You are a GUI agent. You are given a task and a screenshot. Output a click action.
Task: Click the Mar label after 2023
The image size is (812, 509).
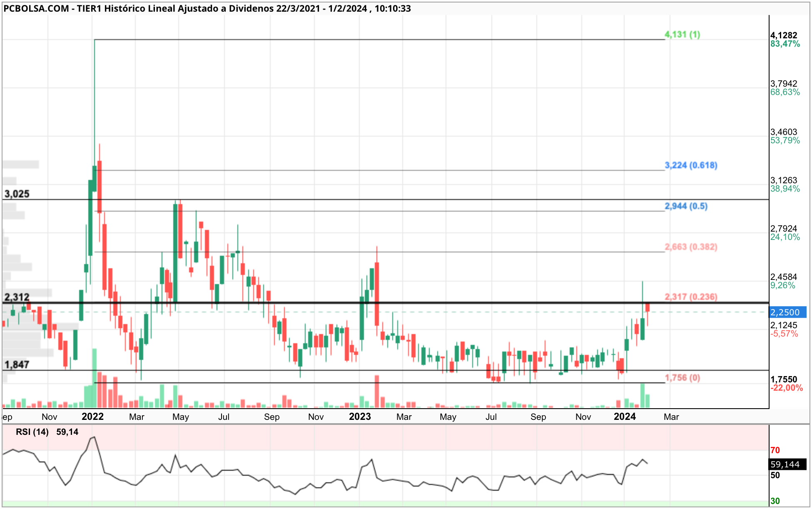pyautogui.click(x=404, y=417)
